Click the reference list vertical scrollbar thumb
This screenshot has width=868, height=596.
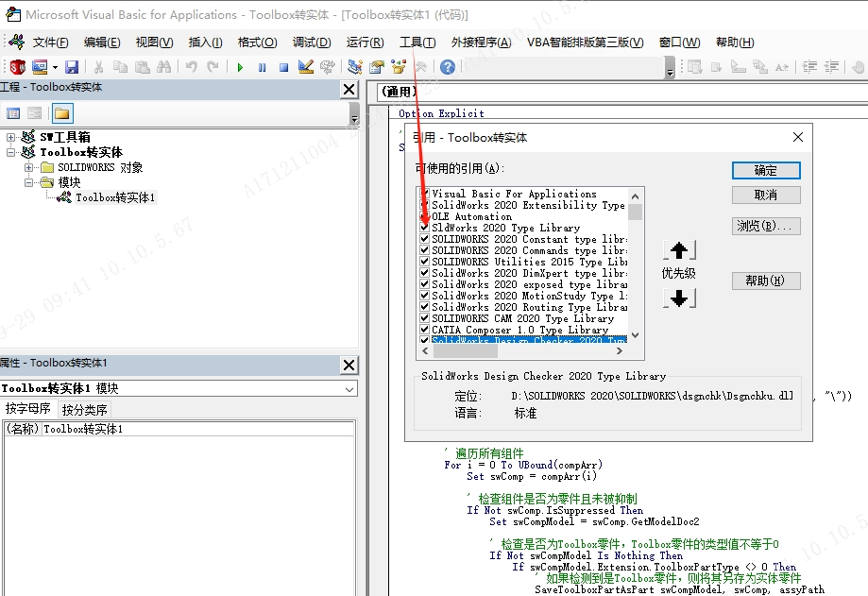pyautogui.click(x=635, y=212)
